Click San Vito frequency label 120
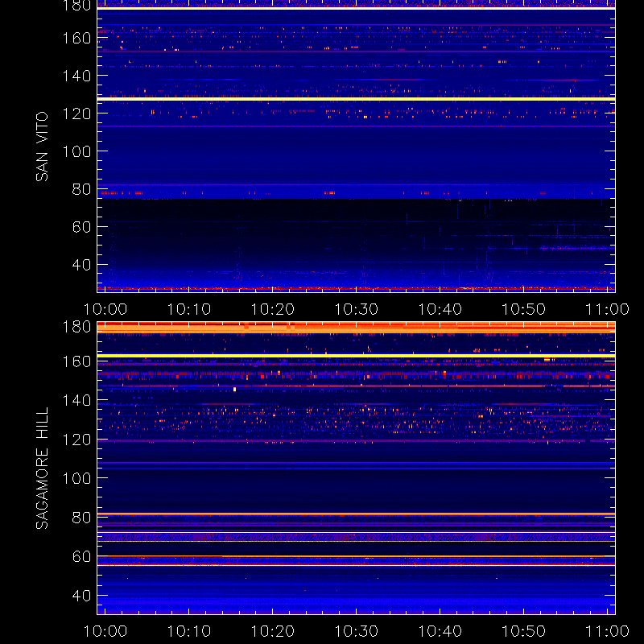Image resolution: width=644 pixels, height=644 pixels. click(x=76, y=114)
